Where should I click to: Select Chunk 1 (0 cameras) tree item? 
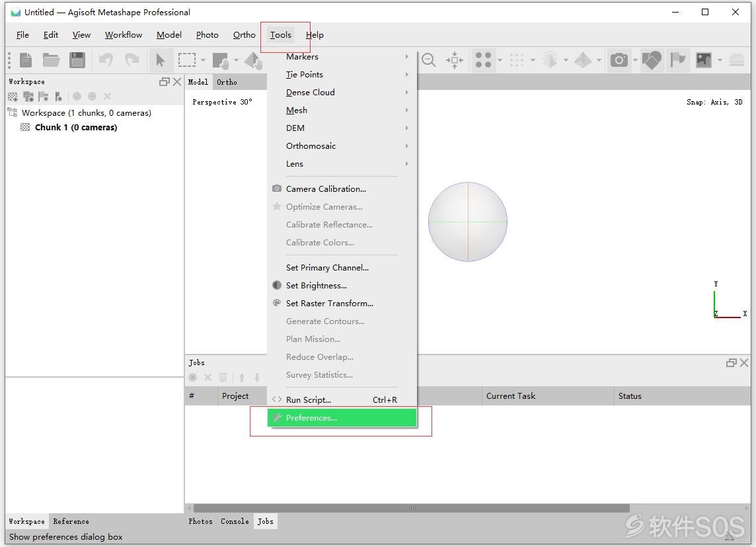76,128
